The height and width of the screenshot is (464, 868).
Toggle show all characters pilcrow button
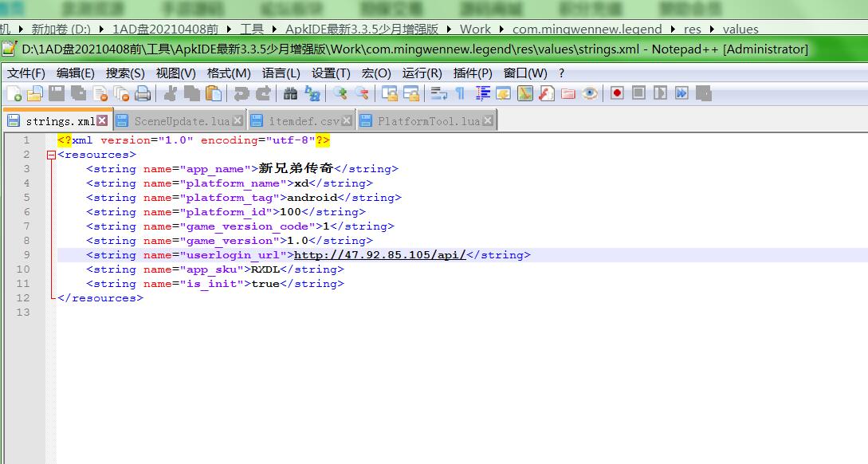click(x=460, y=94)
